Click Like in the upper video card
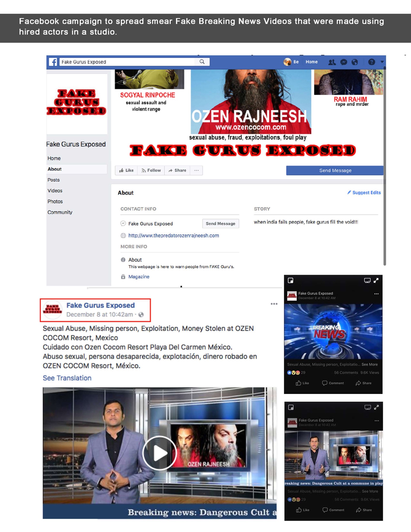This screenshot has height=532, width=411. click(302, 383)
